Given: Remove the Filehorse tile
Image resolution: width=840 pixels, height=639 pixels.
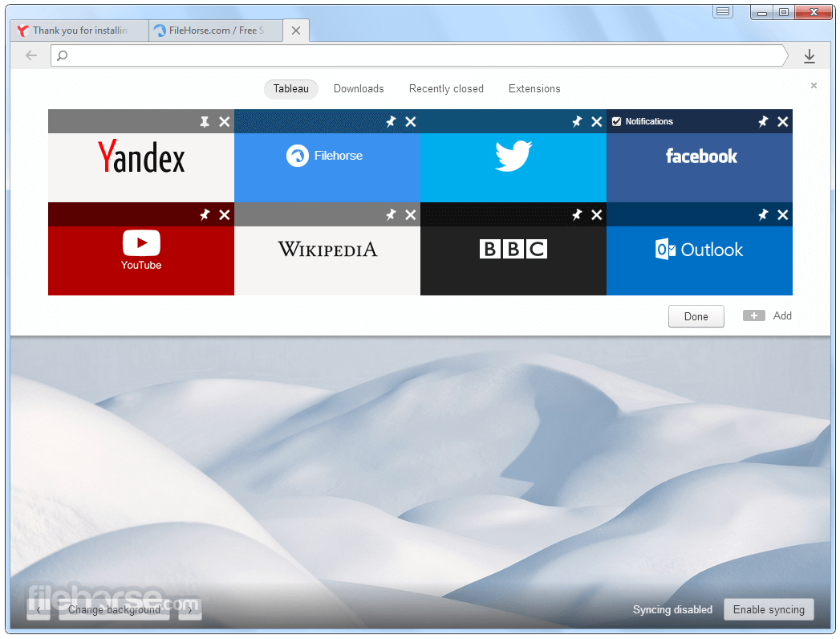Looking at the screenshot, I should click(x=410, y=122).
